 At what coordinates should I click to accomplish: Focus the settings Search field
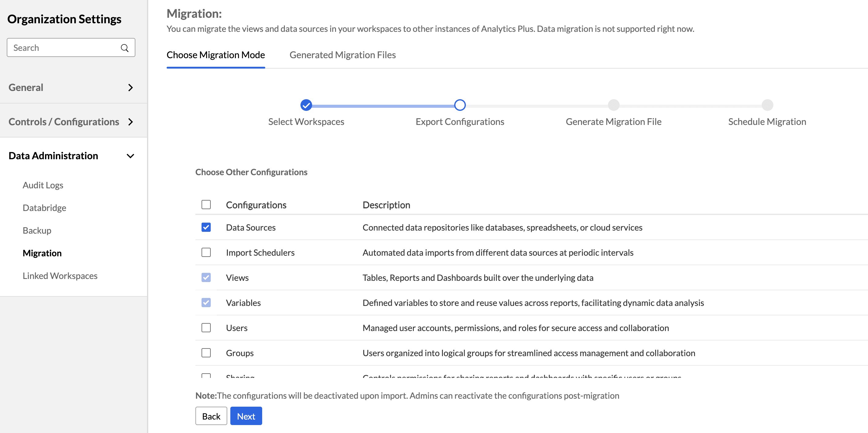point(64,48)
